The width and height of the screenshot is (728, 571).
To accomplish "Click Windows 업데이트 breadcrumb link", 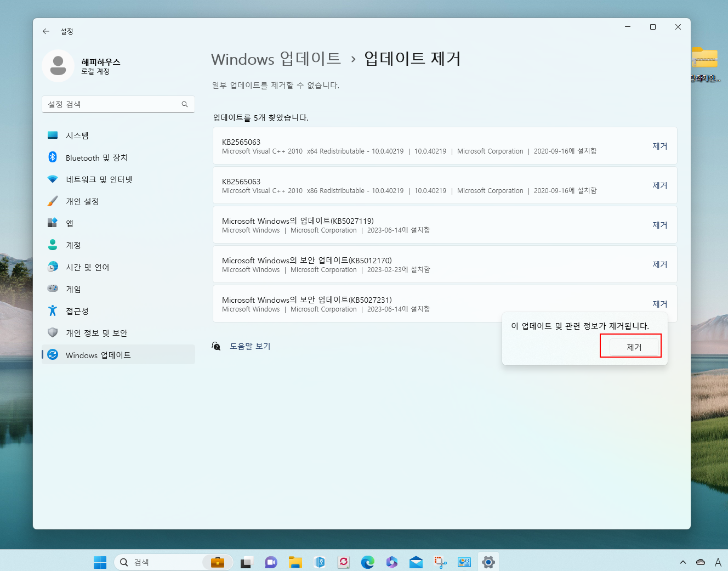I will [276, 59].
